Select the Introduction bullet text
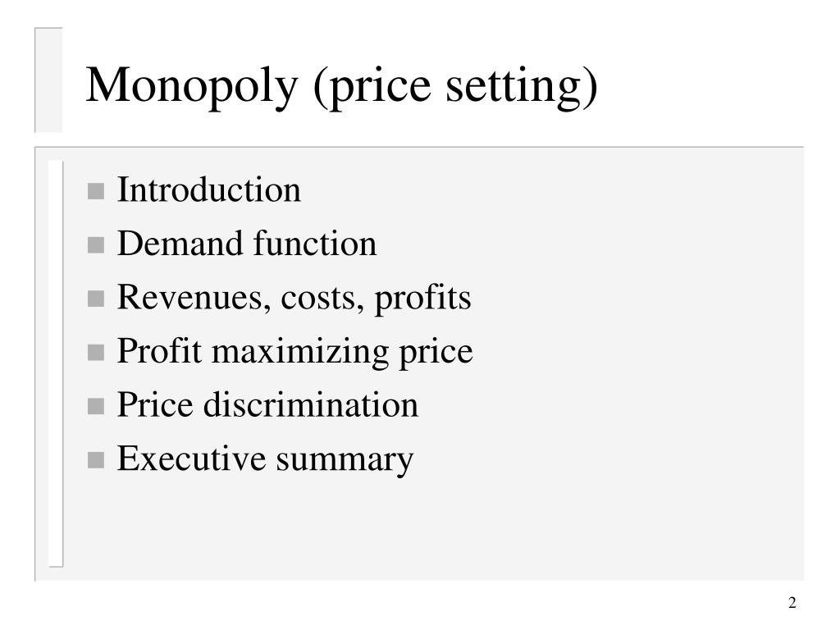 tap(209, 189)
